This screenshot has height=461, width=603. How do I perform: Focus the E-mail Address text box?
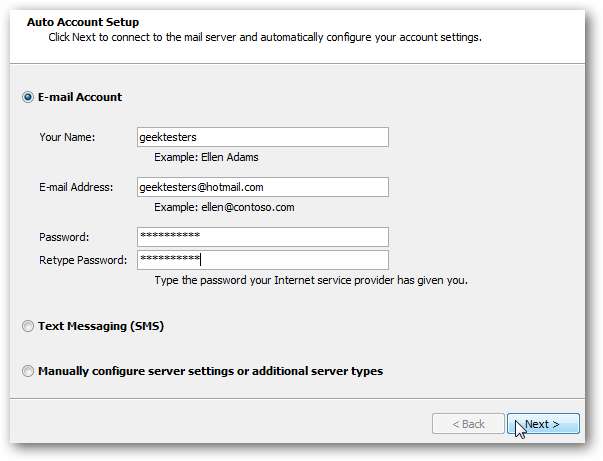pyautogui.click(x=262, y=187)
